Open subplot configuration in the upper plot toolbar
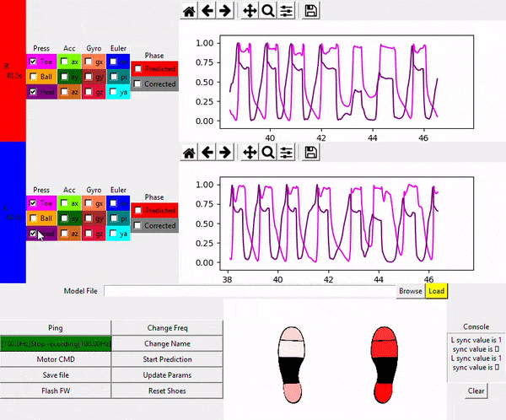 click(286, 11)
